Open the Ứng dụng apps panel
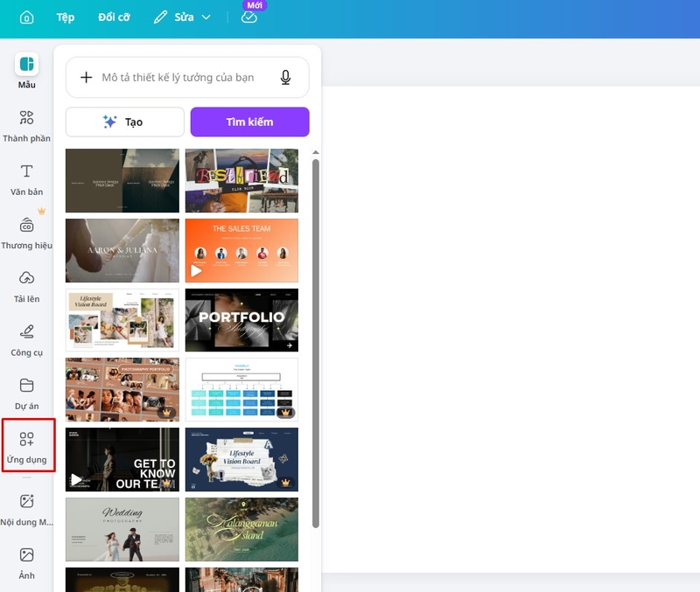This screenshot has height=592, width=700. [26, 447]
